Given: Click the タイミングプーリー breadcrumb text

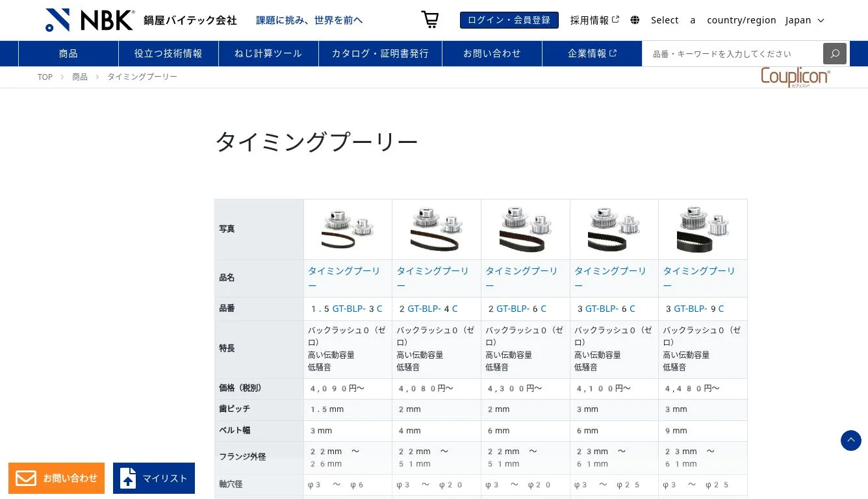Looking at the screenshot, I should tap(142, 77).
